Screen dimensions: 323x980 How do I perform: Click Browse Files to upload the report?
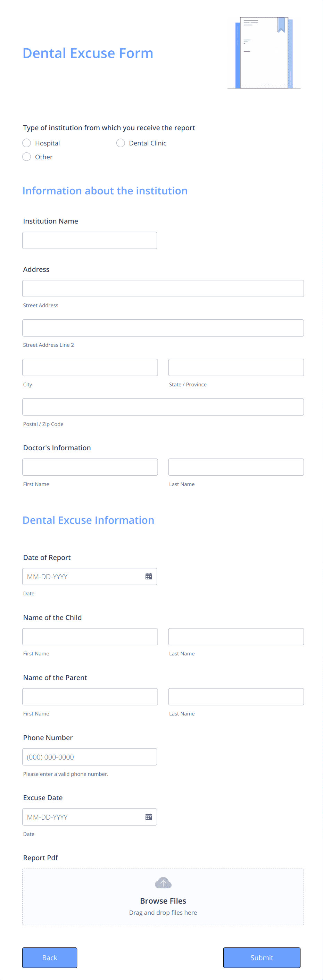[163, 901]
